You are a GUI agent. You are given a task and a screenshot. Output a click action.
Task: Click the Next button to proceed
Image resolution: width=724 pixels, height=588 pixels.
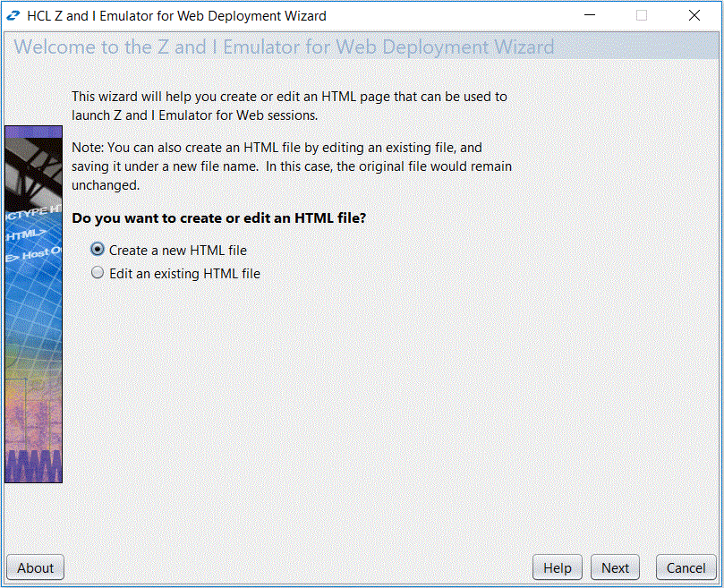tap(615, 567)
